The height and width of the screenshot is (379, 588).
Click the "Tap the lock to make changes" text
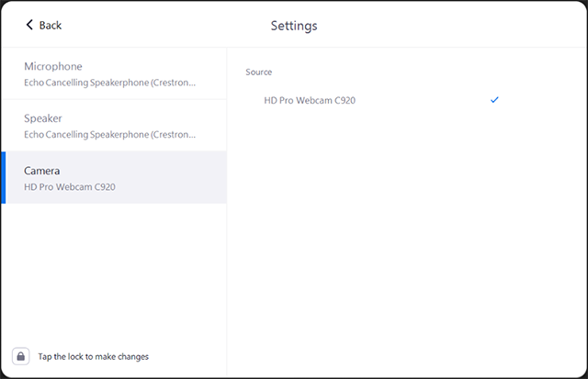click(93, 356)
